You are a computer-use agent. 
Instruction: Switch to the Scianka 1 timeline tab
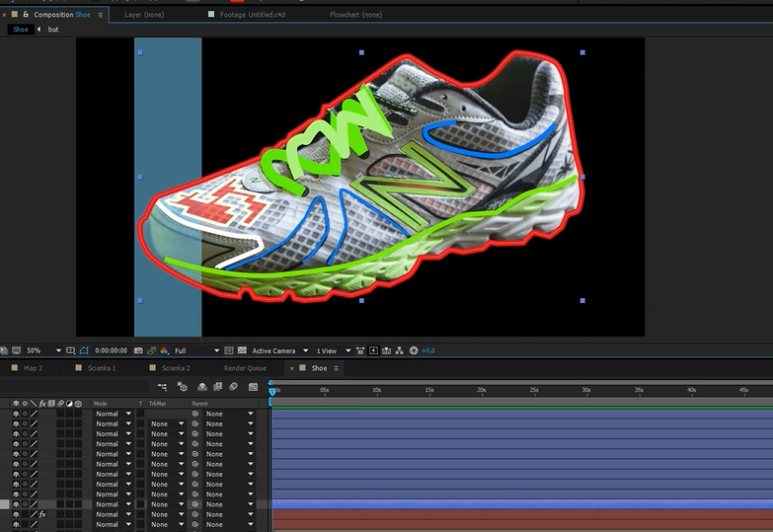click(101, 368)
